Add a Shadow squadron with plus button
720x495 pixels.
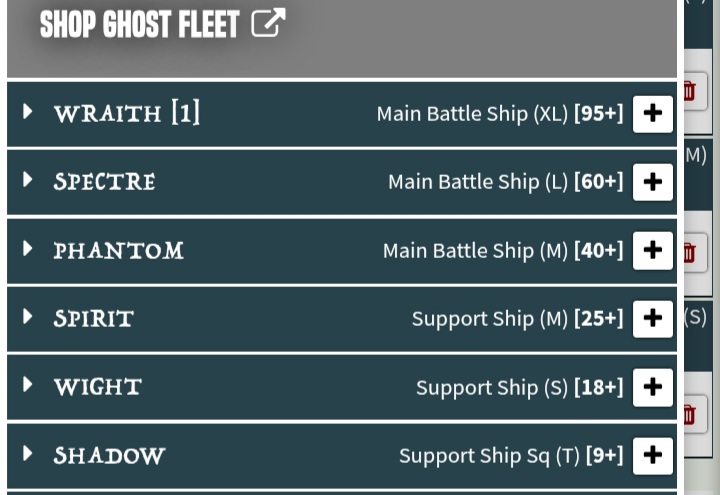[x=652, y=456]
